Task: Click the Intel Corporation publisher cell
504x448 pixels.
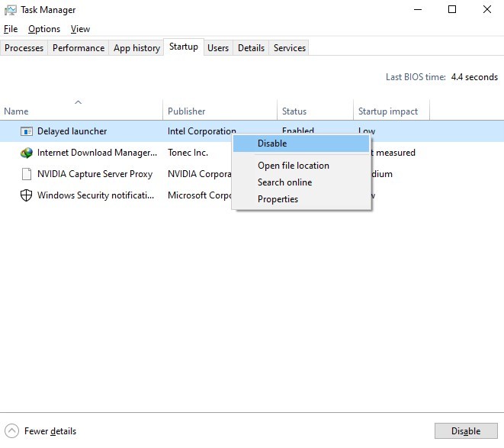Action: 202,131
